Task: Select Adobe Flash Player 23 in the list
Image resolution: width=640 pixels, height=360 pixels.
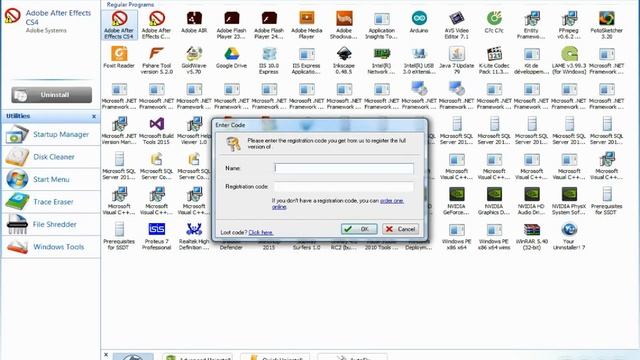Action: point(231,25)
